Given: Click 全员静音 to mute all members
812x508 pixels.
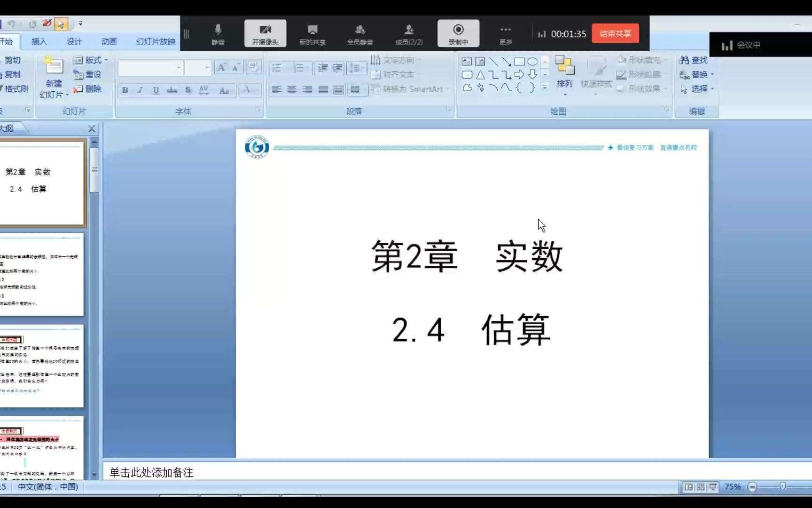Looking at the screenshot, I should pos(360,33).
